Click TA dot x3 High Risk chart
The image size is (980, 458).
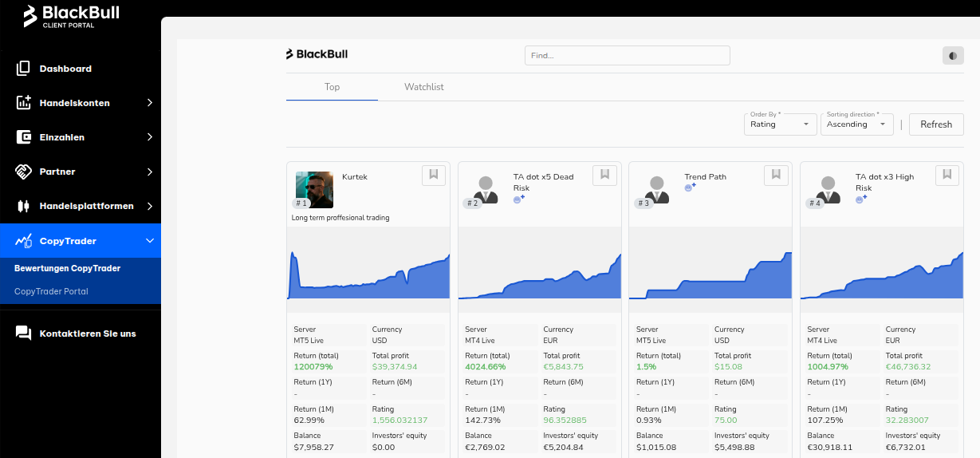882,270
